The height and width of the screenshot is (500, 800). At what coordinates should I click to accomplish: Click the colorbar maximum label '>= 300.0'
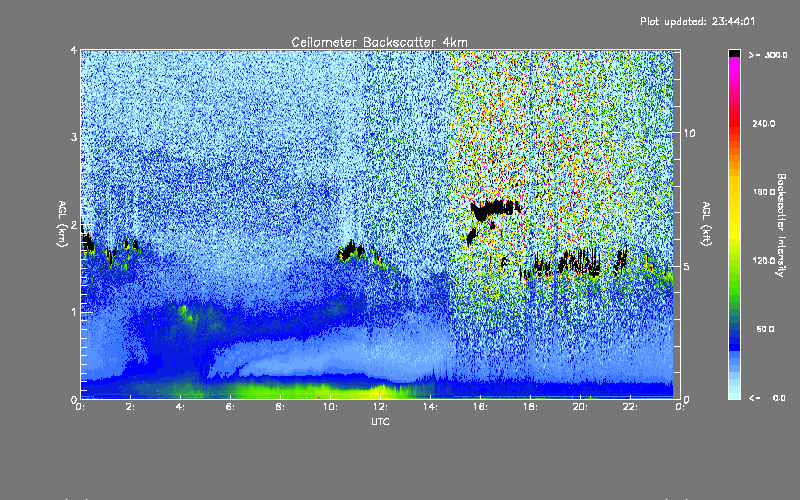[x=768, y=55]
